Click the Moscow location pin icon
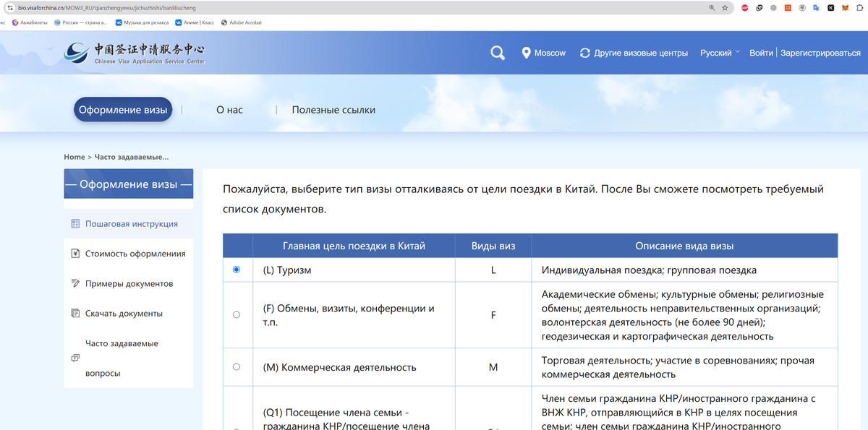Viewport: 868px width, 430px height. point(527,53)
